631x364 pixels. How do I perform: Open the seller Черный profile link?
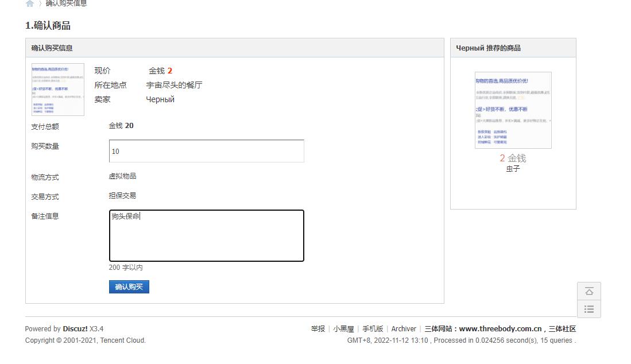(160, 99)
